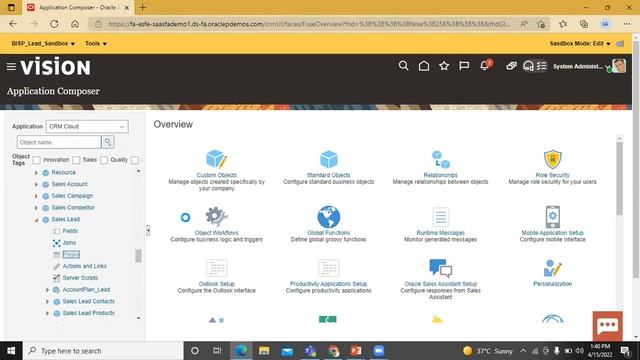
Task: Expand the Sales Lead Contacts node
Action: coord(47,302)
